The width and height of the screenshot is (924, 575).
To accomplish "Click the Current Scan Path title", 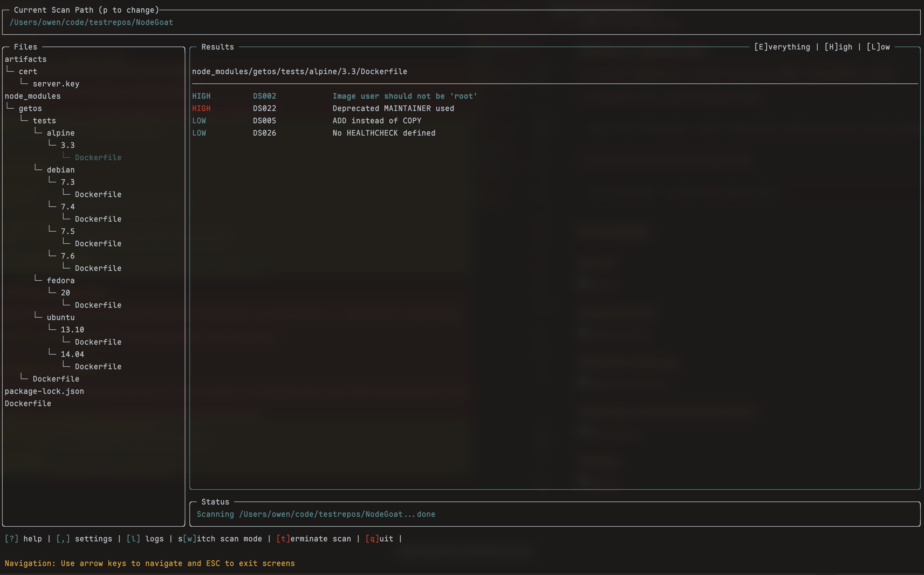I will click(x=86, y=10).
